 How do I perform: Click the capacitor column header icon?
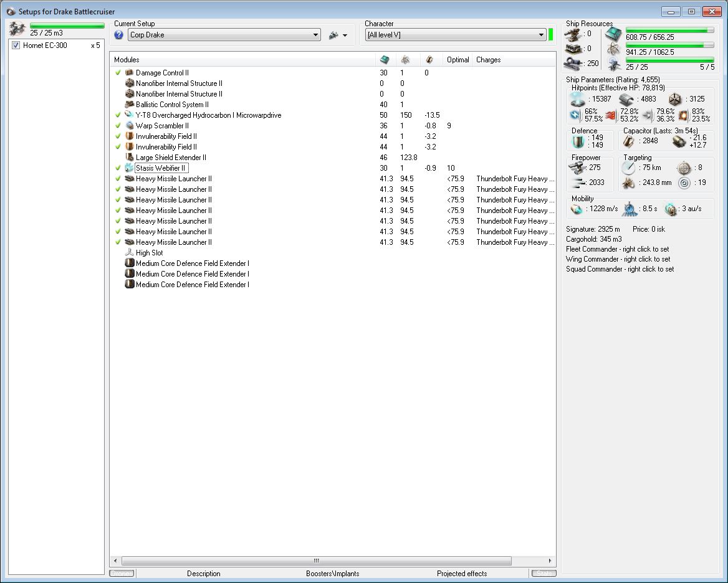429,59
